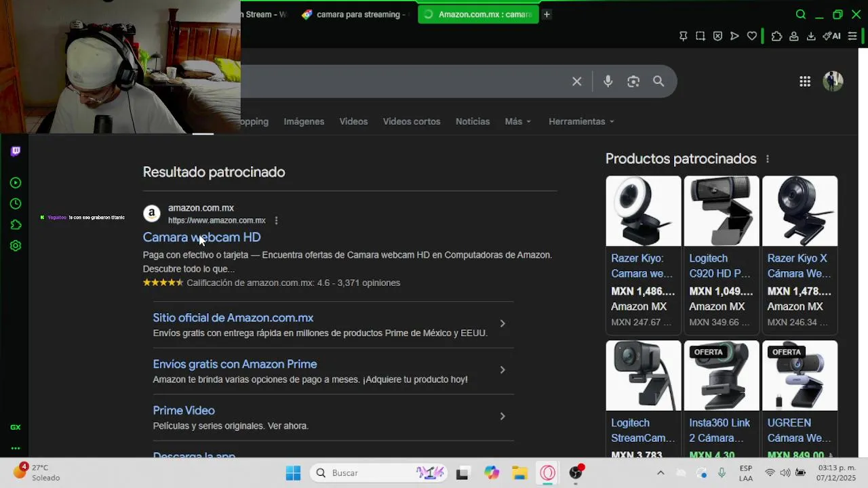The image size is (868, 488).
Task: Select the Noticias search filter
Action: pyautogui.click(x=473, y=121)
